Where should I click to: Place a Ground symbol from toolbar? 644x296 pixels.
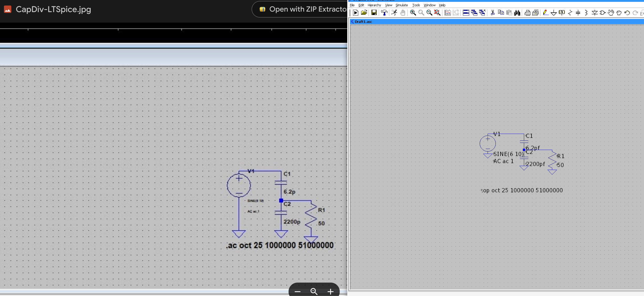point(554,13)
